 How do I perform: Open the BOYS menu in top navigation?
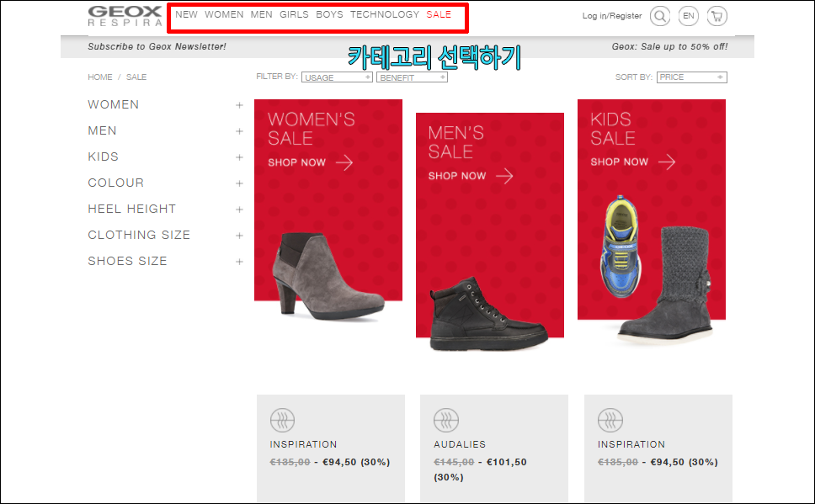coord(329,14)
